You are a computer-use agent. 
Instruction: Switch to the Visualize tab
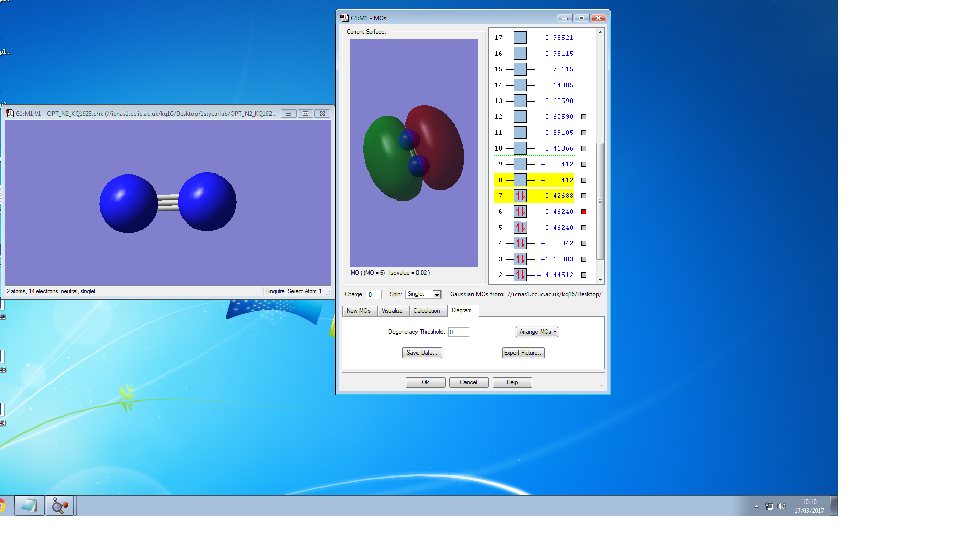tap(392, 311)
